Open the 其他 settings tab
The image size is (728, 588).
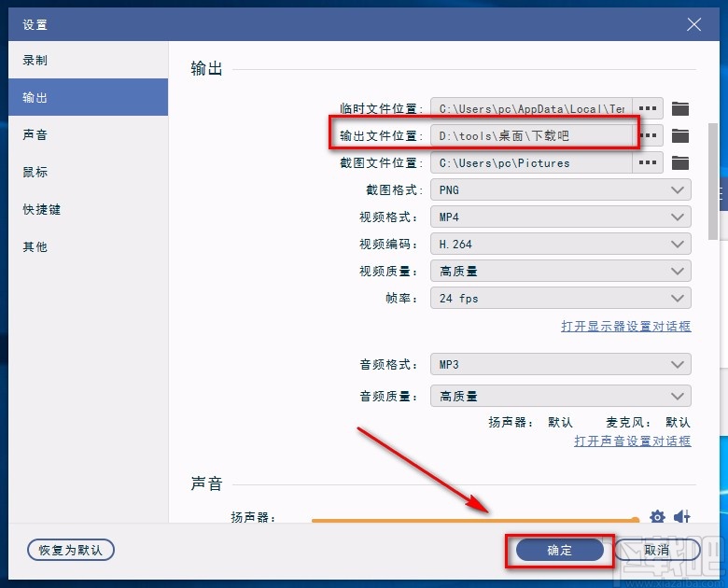89,246
